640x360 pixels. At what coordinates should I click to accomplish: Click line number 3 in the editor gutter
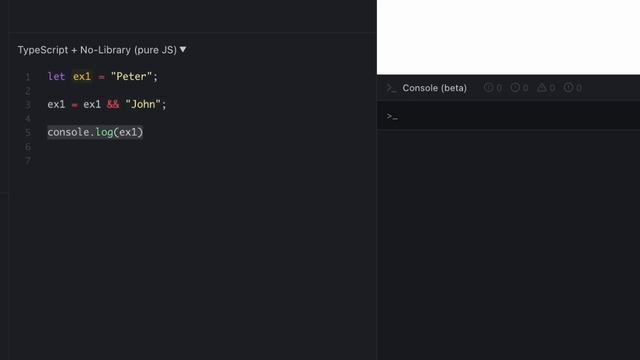click(28, 105)
